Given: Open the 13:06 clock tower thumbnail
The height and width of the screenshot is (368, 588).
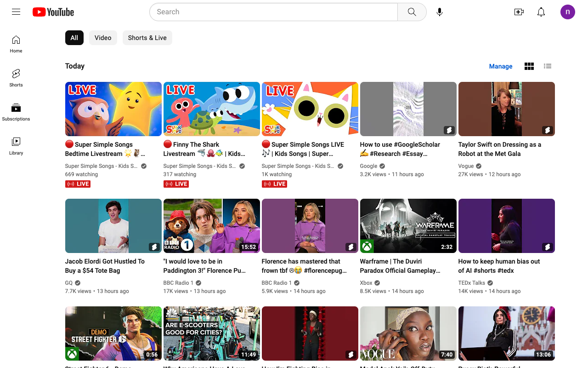Looking at the screenshot, I should [x=507, y=333].
